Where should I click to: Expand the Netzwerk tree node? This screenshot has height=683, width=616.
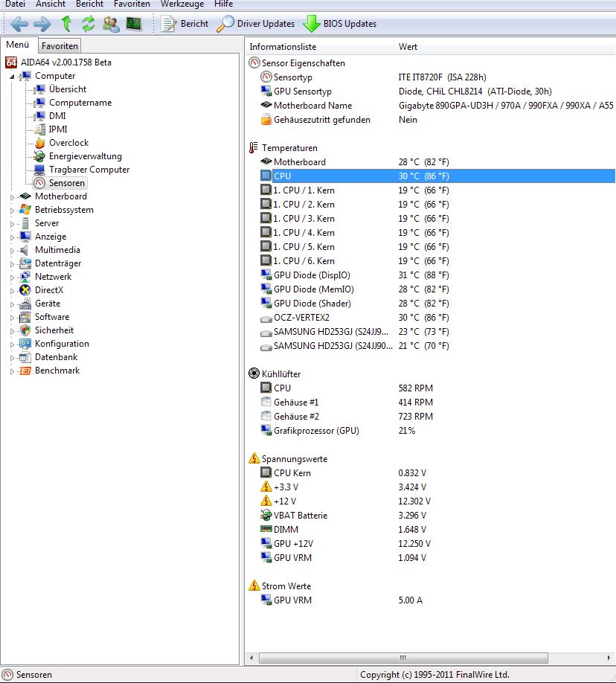click(x=12, y=278)
